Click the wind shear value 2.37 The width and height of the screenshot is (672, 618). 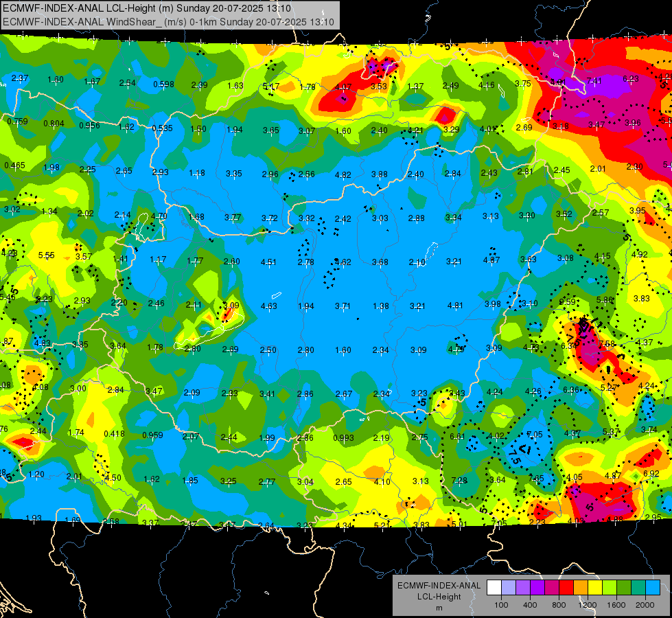20,78
